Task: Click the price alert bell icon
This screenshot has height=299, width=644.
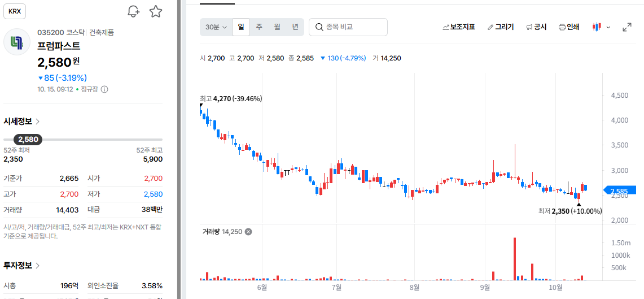Action: [x=133, y=11]
